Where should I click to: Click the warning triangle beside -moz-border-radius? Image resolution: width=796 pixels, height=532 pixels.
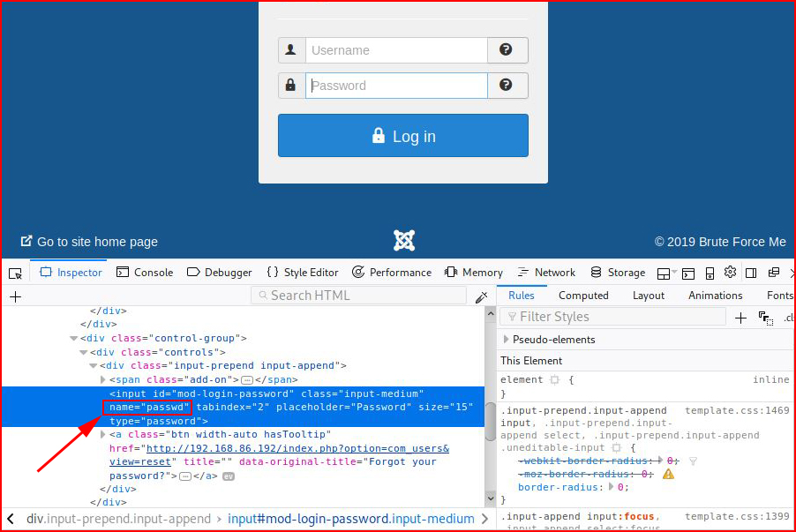click(668, 474)
